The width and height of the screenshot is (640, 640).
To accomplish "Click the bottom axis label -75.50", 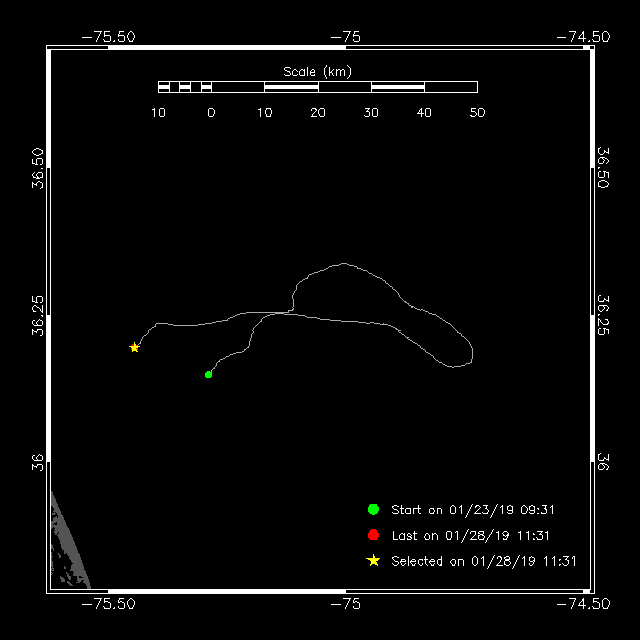I will (x=108, y=604).
